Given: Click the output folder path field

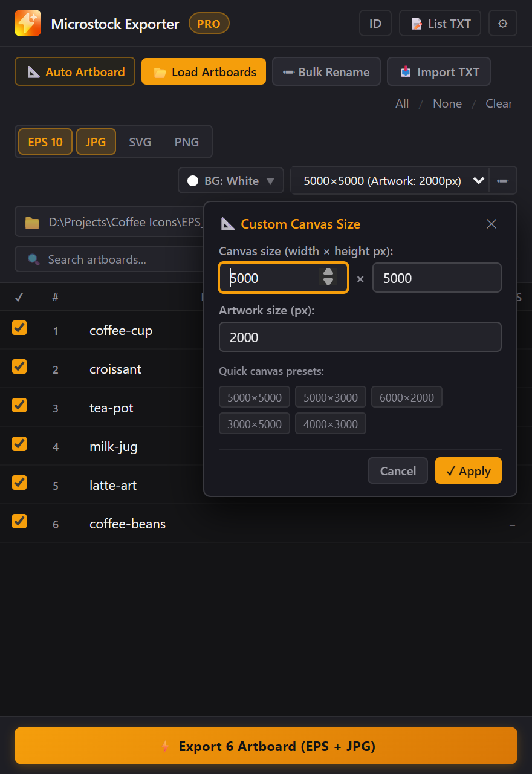Looking at the screenshot, I should tap(109, 222).
